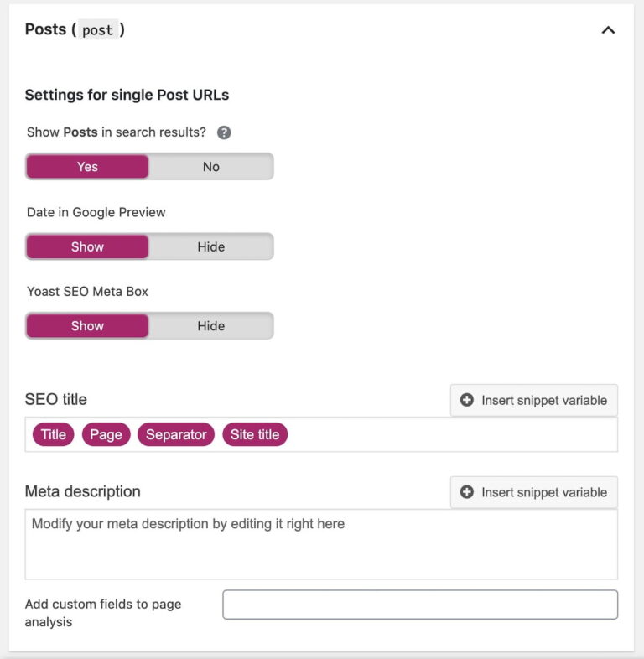Focus the custom fields to page analysis input
Viewport: 644px width, 659px height.
[x=420, y=605]
